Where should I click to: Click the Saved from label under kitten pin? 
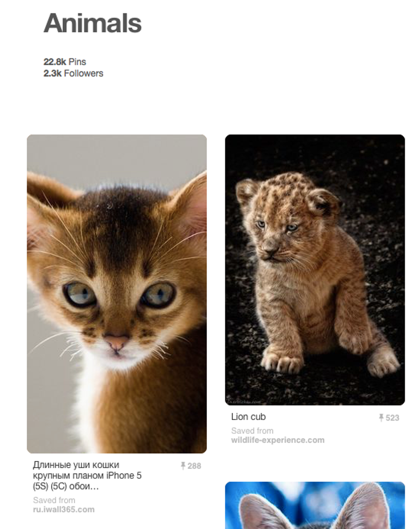pos(54,500)
